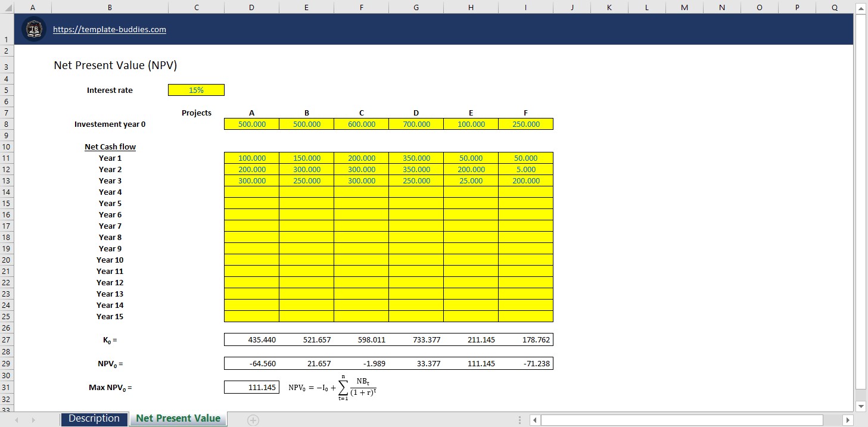
Task: Select Project A's Year 1 cash flow cell
Action: point(251,158)
